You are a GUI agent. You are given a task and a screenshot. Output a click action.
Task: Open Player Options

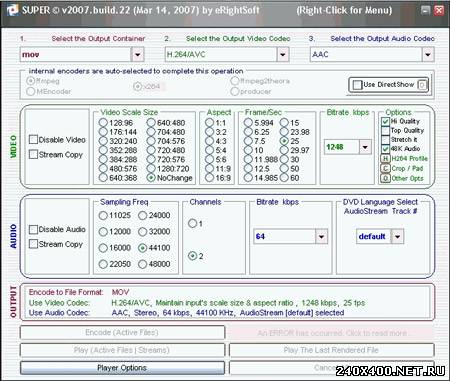[x=122, y=368]
